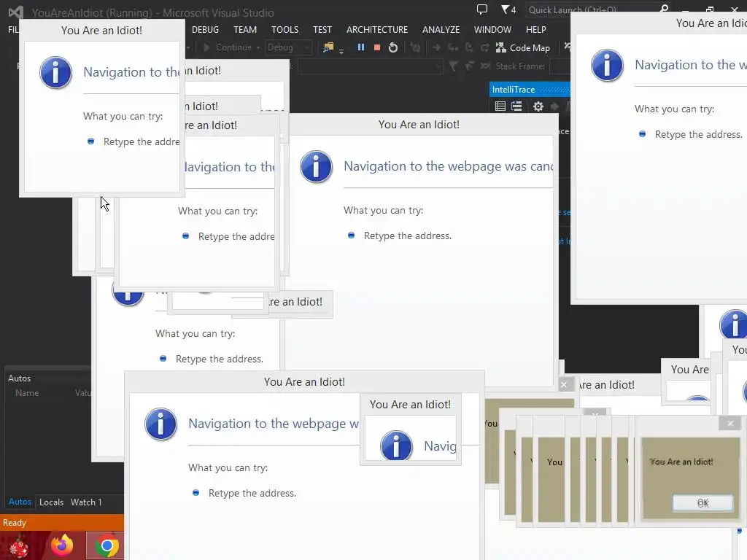
Task: Switch to the Locals tab
Action: (52, 502)
